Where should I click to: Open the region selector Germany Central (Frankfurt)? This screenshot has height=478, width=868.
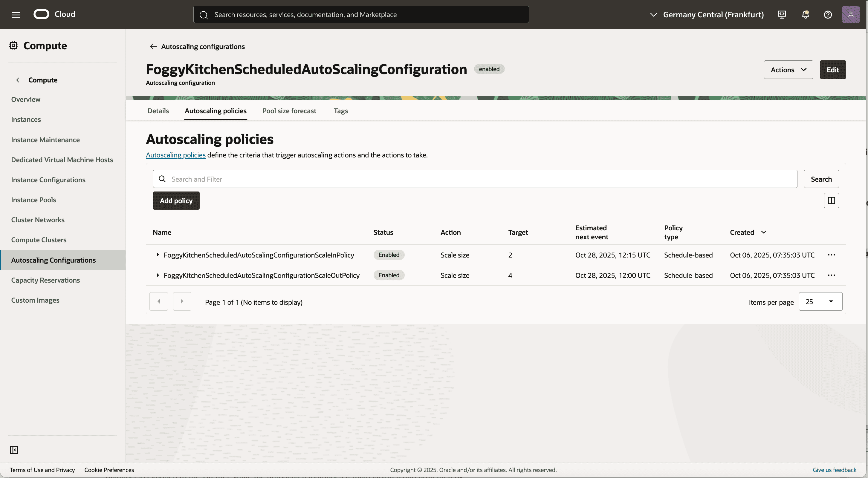point(707,14)
